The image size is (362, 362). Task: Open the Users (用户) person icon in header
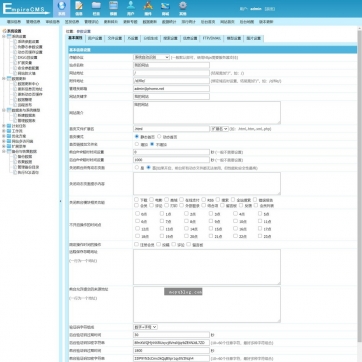[x=131, y=8]
